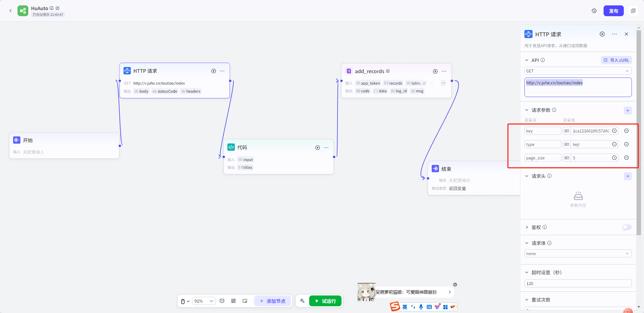Screen dimensions: 644x313
Task: Open the GET method dropdown
Action: [578, 71]
